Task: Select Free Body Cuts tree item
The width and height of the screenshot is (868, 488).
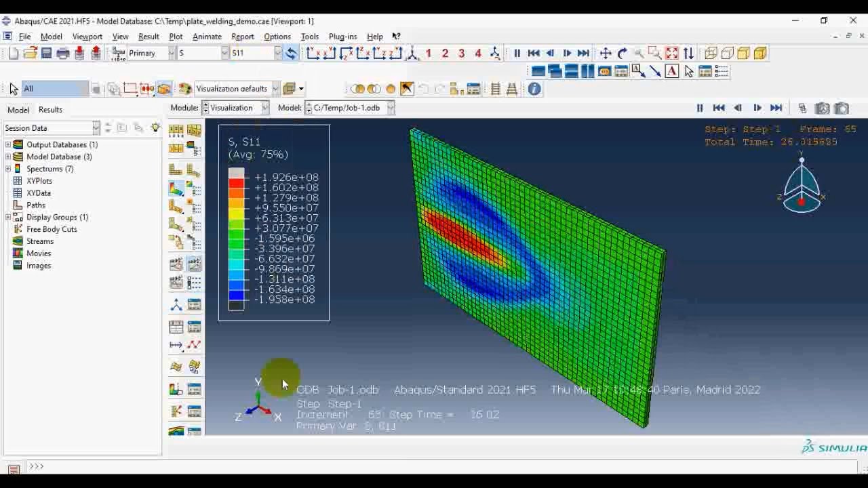Action: click(x=52, y=229)
